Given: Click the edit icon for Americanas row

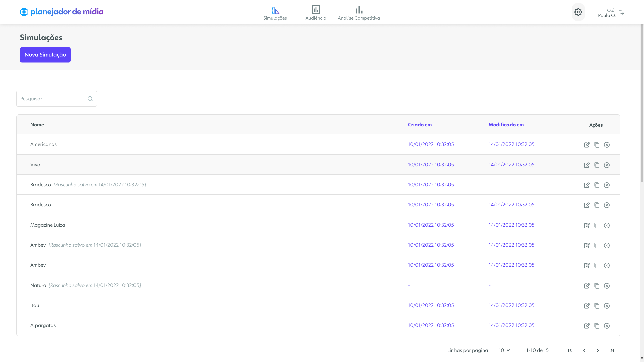Looking at the screenshot, I should [x=587, y=145].
